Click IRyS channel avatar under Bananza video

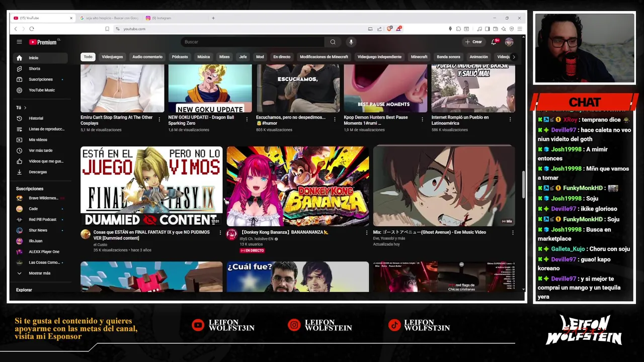tap(231, 234)
